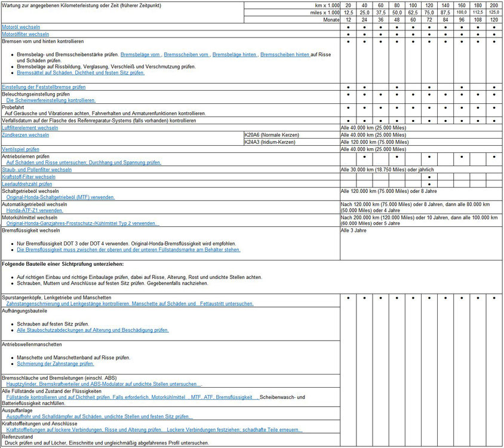Viewport: 504px width, 448px height.
Task: Click the 'Motorölfilter wechseln' link
Action: 26,35
